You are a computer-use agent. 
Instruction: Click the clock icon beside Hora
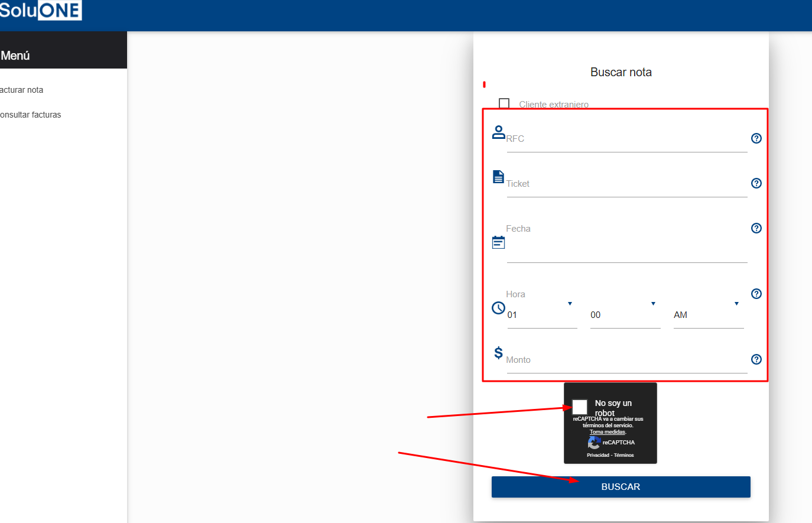[498, 308]
